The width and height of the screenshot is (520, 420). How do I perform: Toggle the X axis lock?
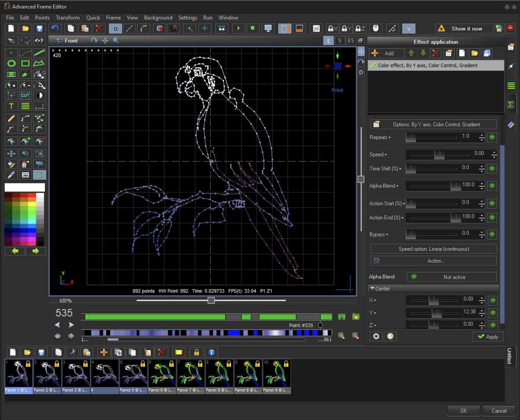pyautogui.click(x=332, y=28)
